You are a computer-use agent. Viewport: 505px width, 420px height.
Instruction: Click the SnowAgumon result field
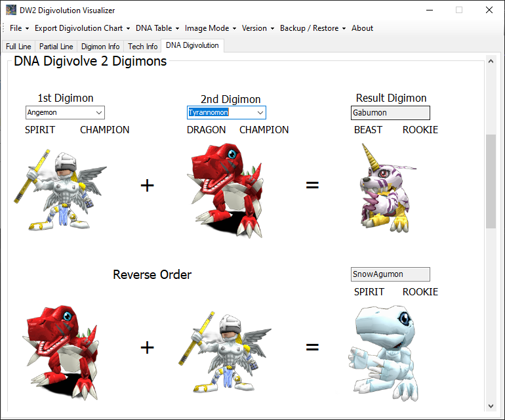(x=390, y=274)
